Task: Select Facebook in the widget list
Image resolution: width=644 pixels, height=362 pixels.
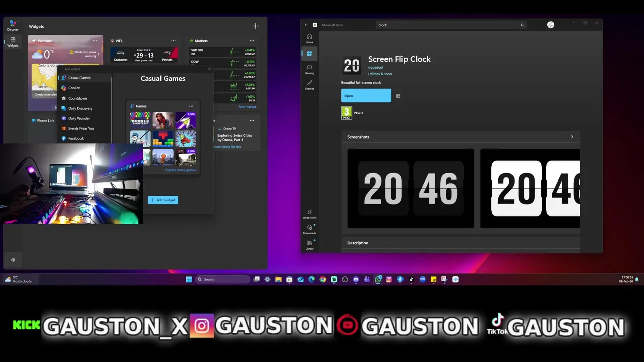Action: pos(85,138)
